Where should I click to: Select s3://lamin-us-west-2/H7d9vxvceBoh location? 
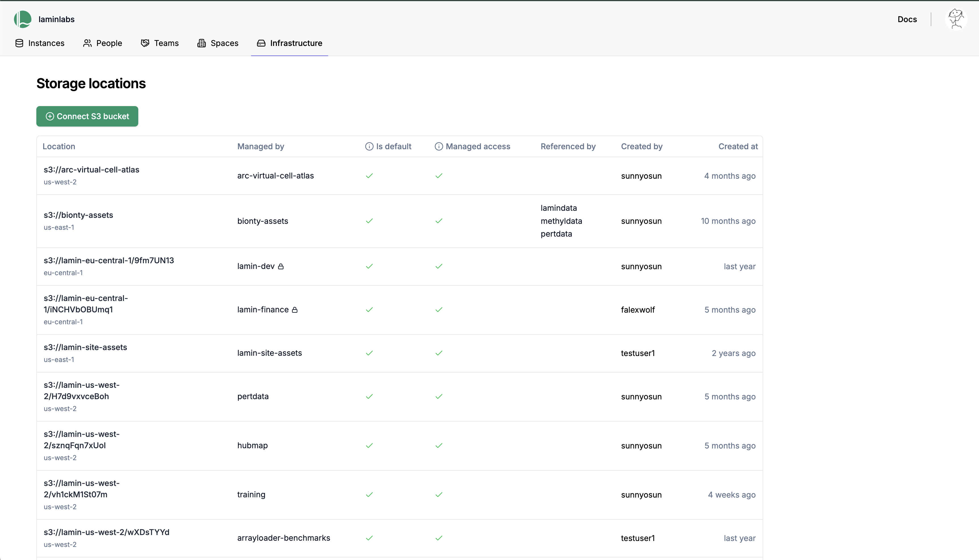[81, 391]
